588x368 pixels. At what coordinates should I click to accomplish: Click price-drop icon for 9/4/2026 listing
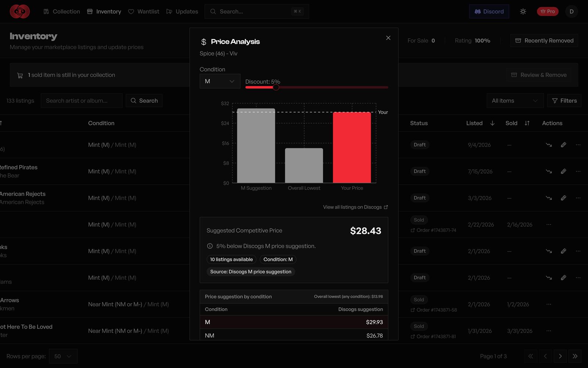549,145
